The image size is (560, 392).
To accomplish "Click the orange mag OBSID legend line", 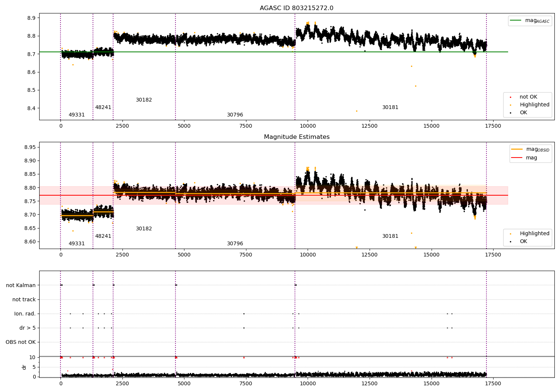I will pyautogui.click(x=517, y=149).
